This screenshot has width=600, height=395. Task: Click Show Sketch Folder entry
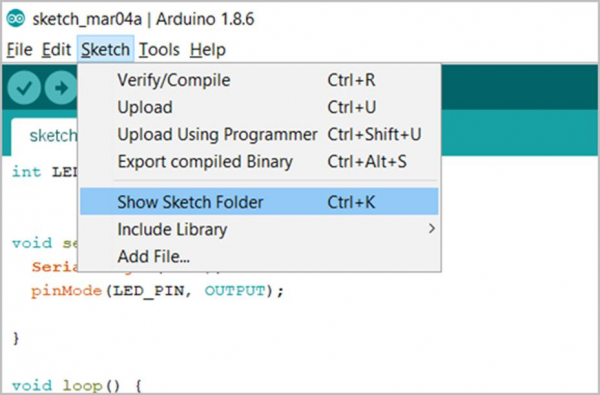259,202
